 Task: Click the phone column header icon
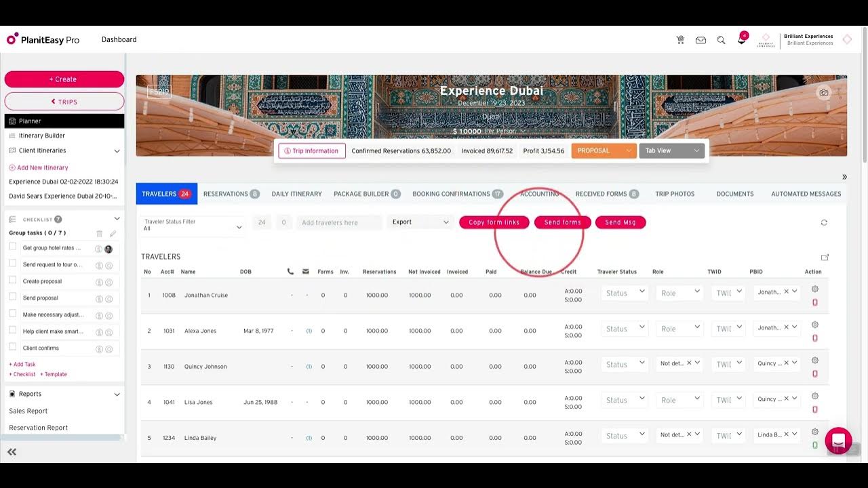pos(290,272)
